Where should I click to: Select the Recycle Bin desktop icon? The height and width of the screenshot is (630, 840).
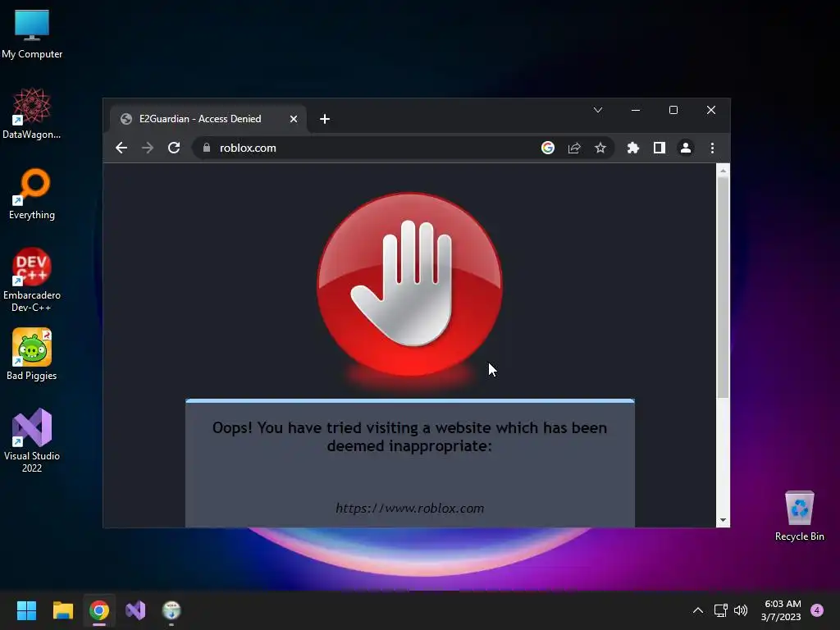[799, 515]
